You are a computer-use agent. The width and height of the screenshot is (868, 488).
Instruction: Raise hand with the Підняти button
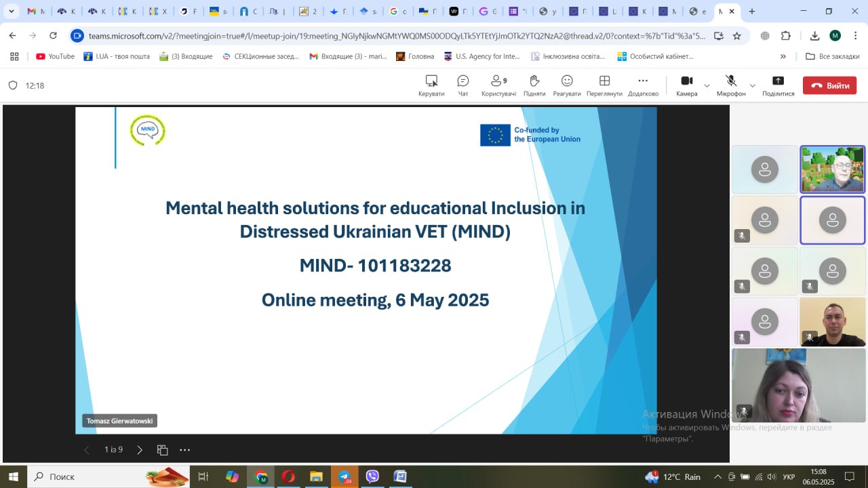[x=534, y=85]
